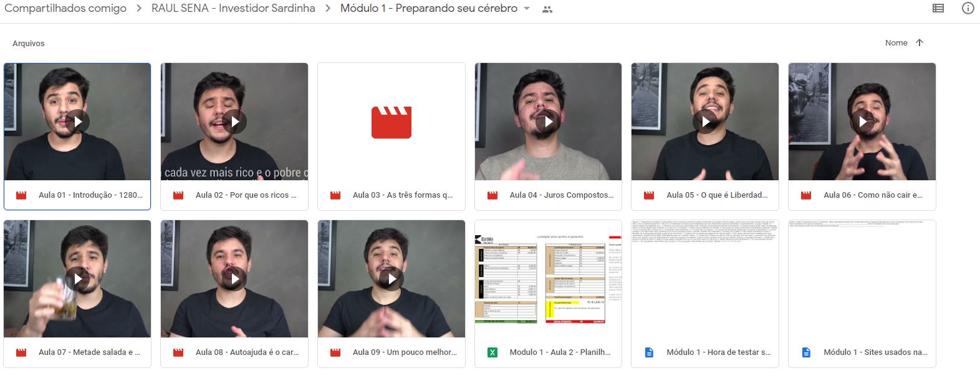Reverse sort direction with the arrow icon
This screenshot has height=388, width=980.
[x=920, y=43]
